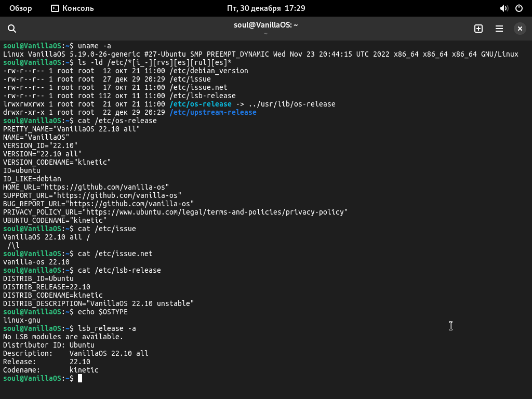Viewport: 532px width, 399px height.
Task: Click the Linux VanillaOS 5.19.0-26-generic kernel line
Action: [261, 54]
